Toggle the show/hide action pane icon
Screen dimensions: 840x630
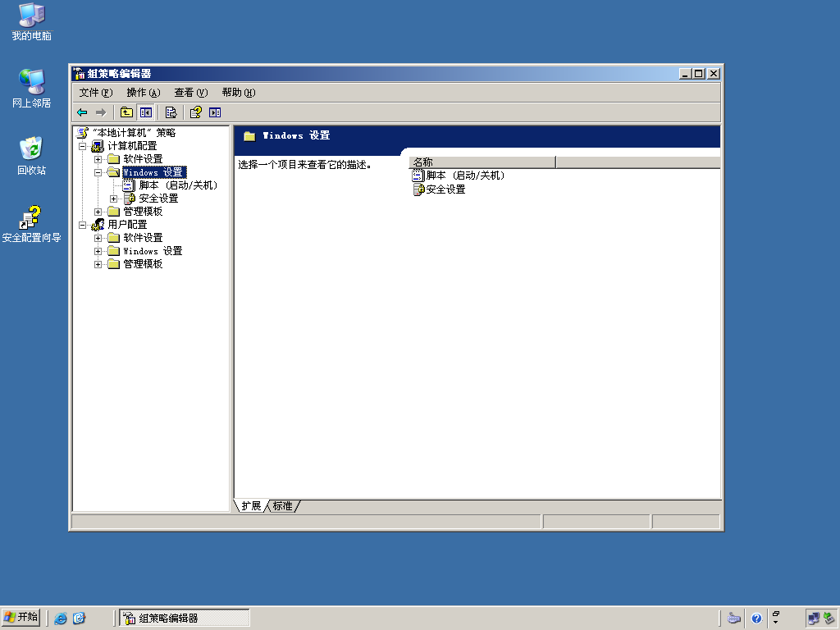(215, 112)
